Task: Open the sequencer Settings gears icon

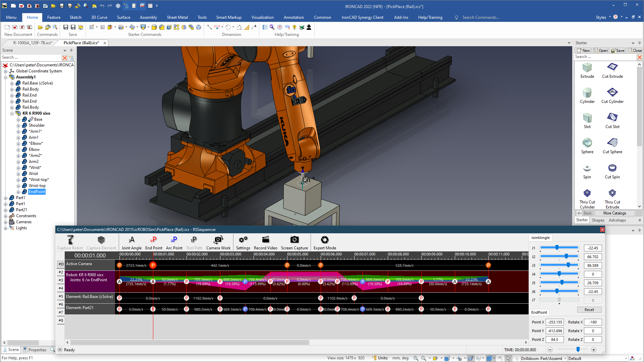Action: click(243, 240)
